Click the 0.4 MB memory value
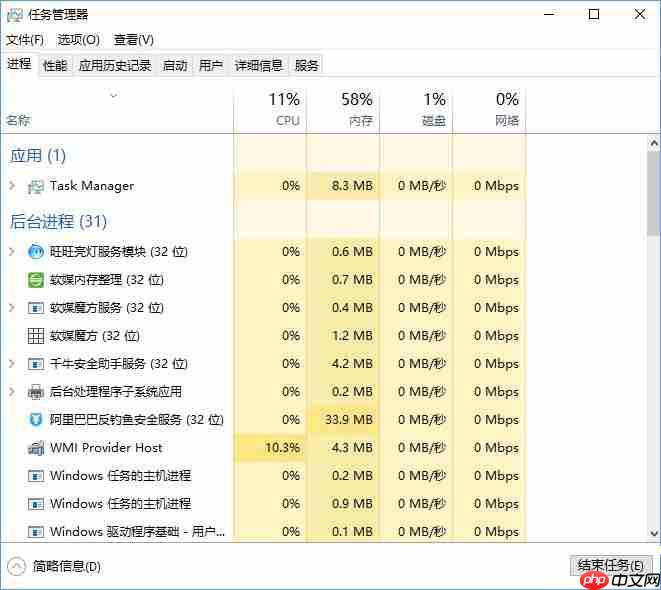 [352, 308]
